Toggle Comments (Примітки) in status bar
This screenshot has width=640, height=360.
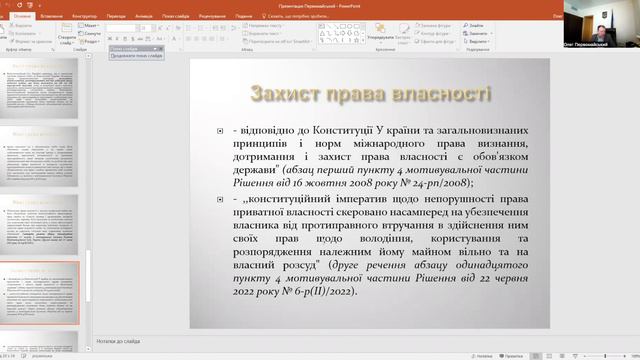pyautogui.click(x=511, y=356)
